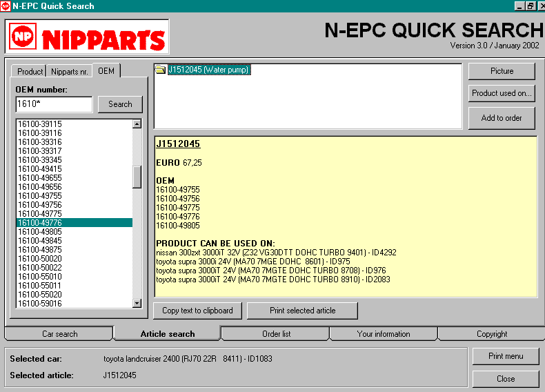Select the OEM tab
545x392 pixels.
tap(106, 70)
